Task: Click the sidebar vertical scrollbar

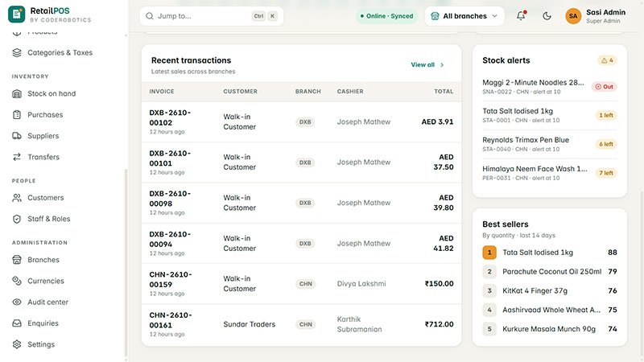Action: click(x=126, y=263)
